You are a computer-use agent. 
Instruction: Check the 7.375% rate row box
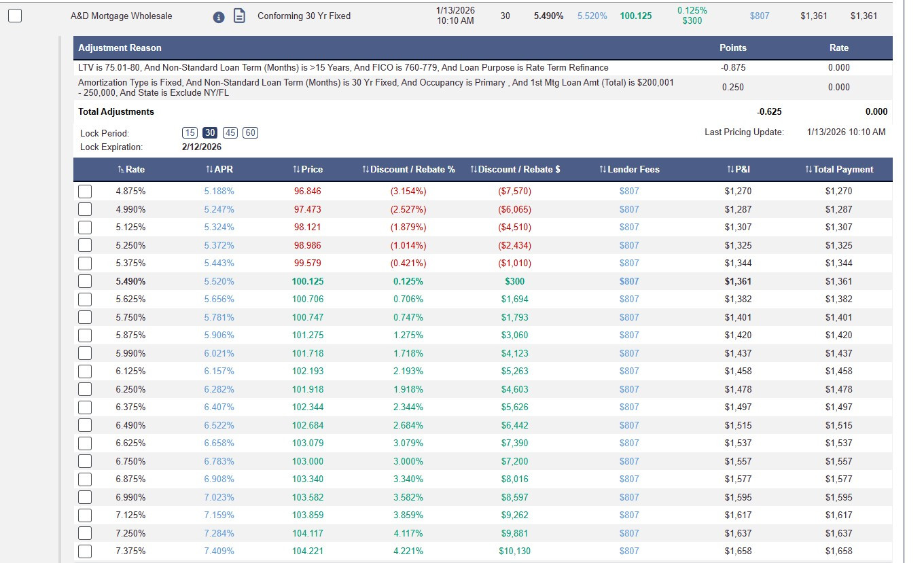point(85,551)
